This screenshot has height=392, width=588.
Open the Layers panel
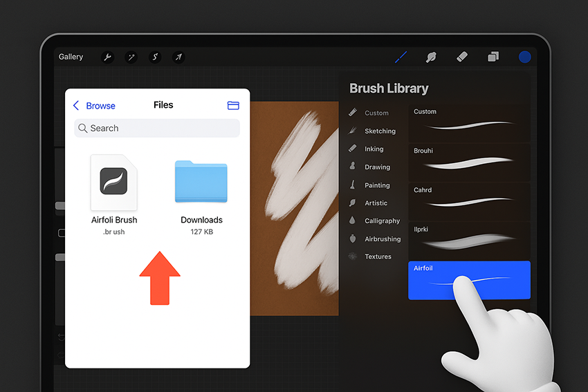493,57
